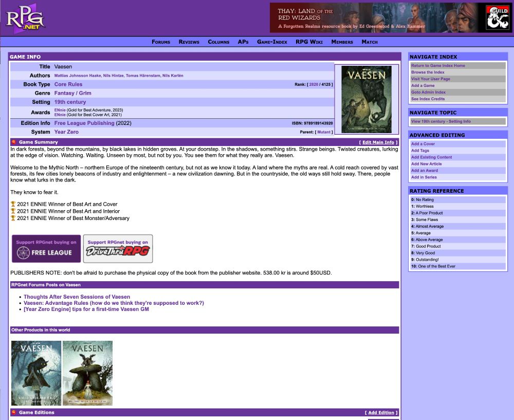Click the '1: Worthless' rating text
This screenshot has width=514, height=420.
tap(423, 207)
